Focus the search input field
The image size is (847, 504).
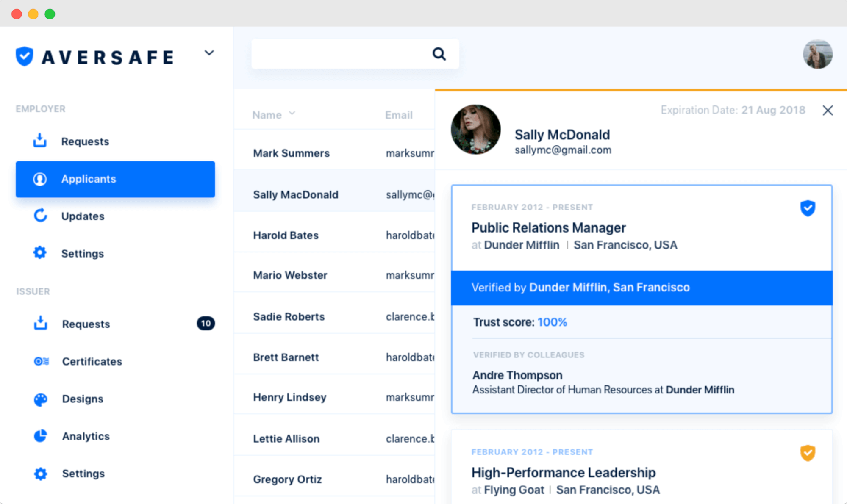tap(355, 54)
